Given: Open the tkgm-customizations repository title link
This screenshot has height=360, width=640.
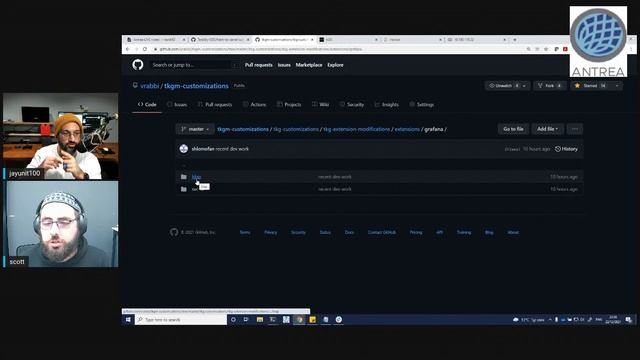Looking at the screenshot, I should [x=196, y=86].
